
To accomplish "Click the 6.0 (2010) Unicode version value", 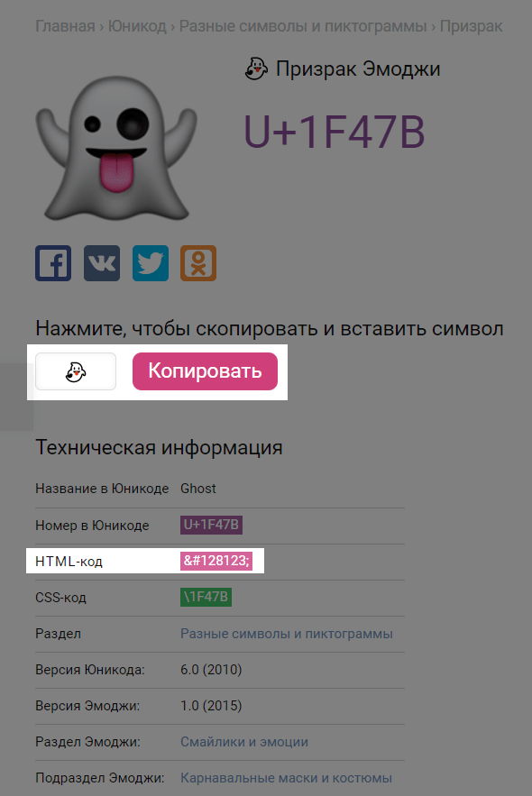I will pos(211,670).
